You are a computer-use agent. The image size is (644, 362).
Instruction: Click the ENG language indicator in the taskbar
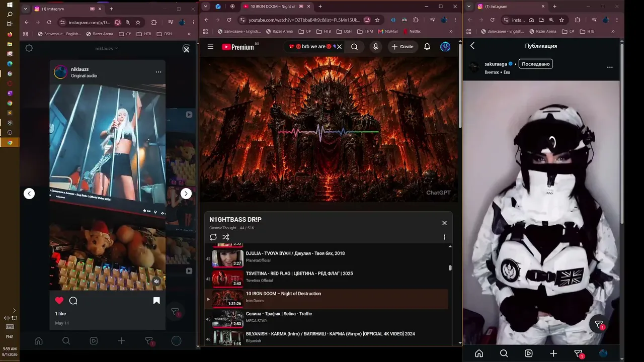[x=10, y=337]
